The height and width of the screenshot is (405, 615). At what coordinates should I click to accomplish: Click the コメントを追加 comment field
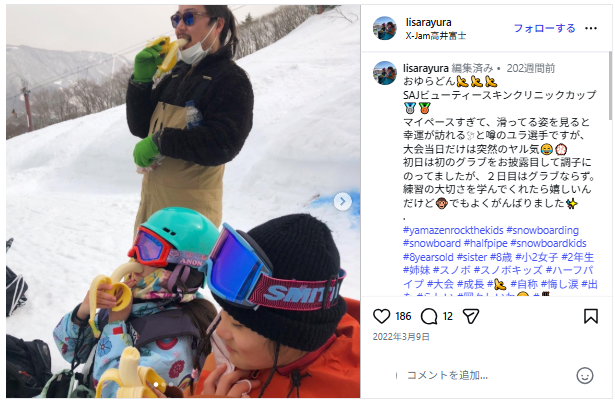coord(486,375)
